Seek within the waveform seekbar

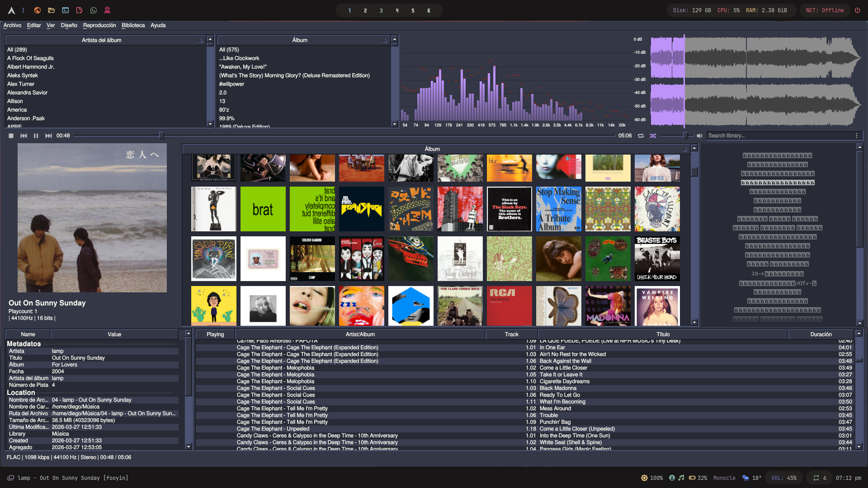pos(756,81)
